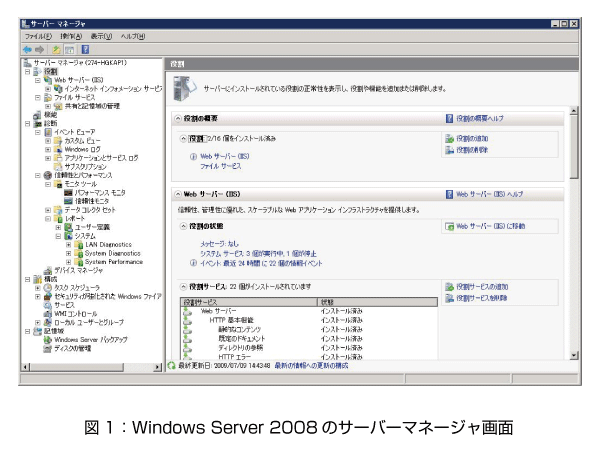Screen dimensions: 600x450
Task: Click the Back arrow toolbar icon
Action: point(28,49)
